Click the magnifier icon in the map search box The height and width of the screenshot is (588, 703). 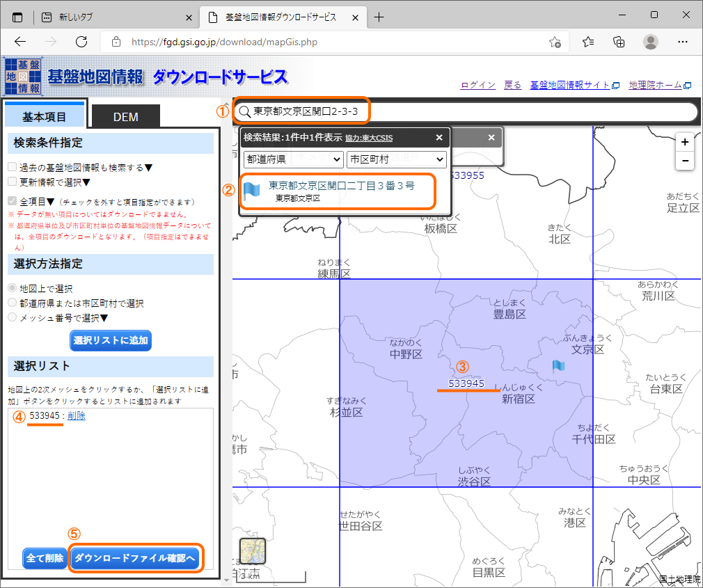pos(244,111)
